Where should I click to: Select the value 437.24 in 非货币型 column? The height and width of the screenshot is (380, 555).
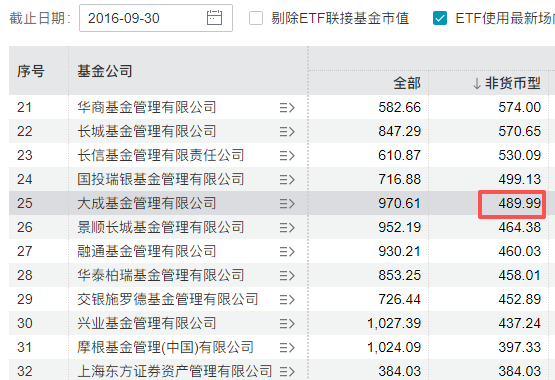click(520, 323)
